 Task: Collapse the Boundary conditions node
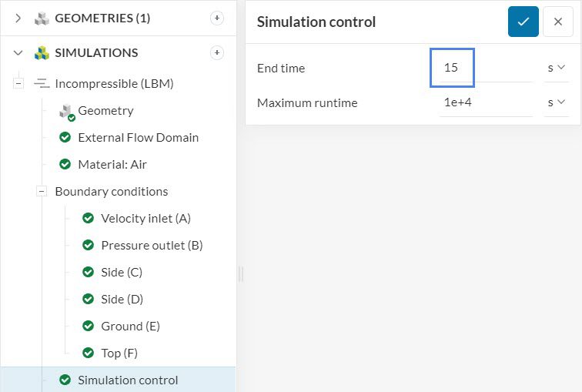tap(42, 191)
